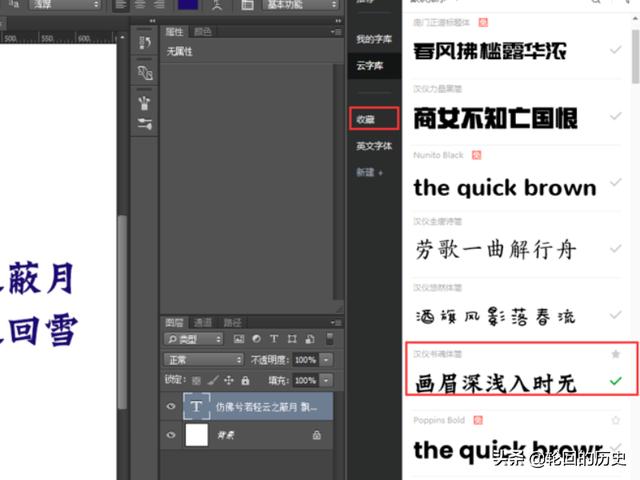Click the pixel layer filter icon
The width and height of the screenshot is (640, 480).
click(x=241, y=339)
